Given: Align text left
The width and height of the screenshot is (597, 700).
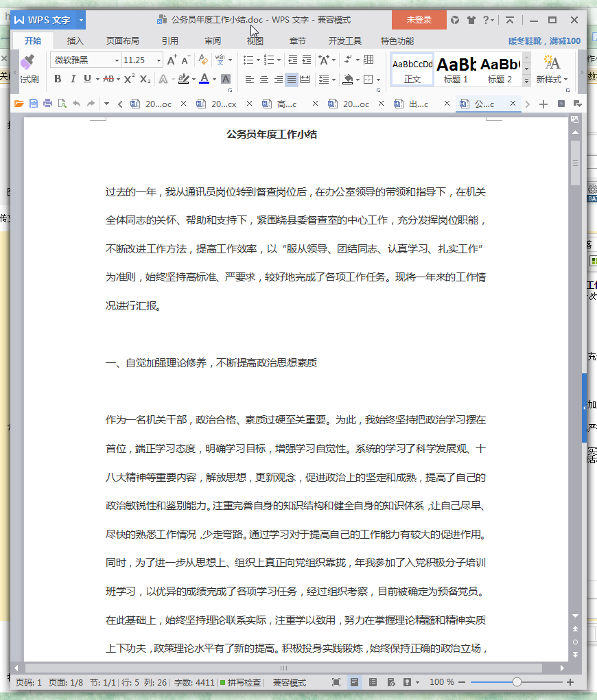Looking at the screenshot, I should coord(250,80).
